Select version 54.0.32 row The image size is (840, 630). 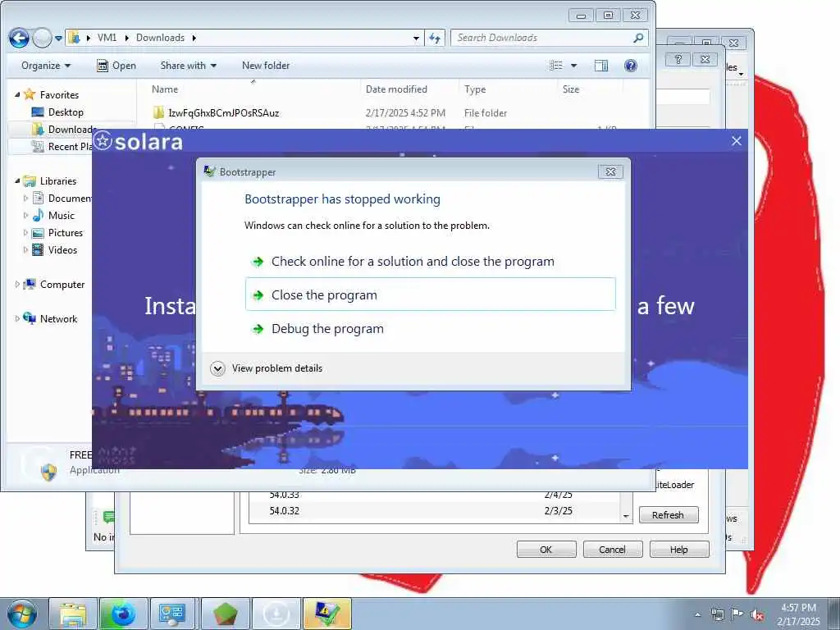[x=434, y=510]
